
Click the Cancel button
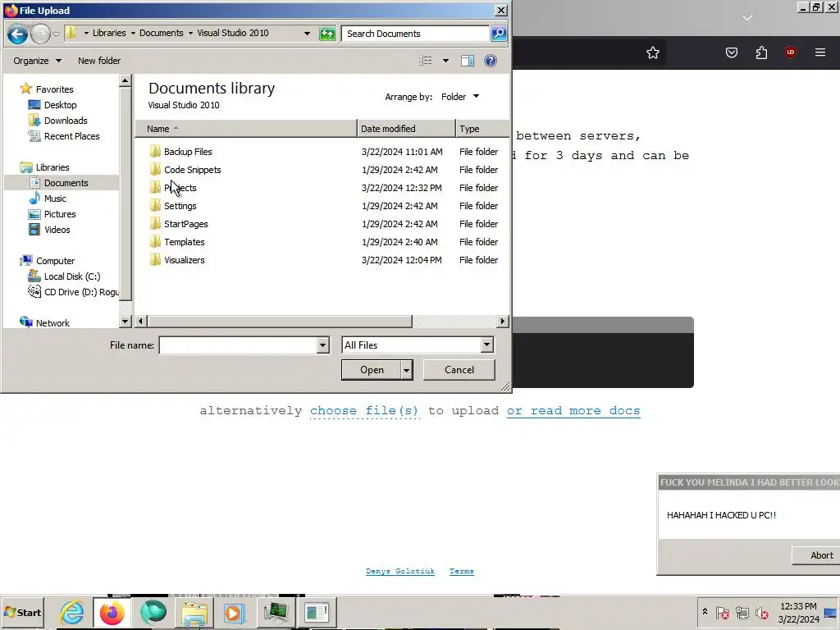[459, 370]
